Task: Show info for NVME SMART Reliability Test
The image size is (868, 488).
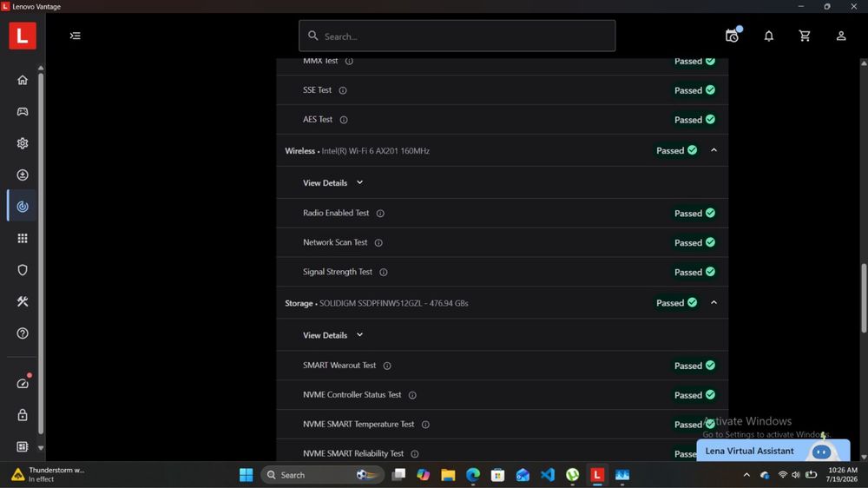Action: (x=415, y=453)
